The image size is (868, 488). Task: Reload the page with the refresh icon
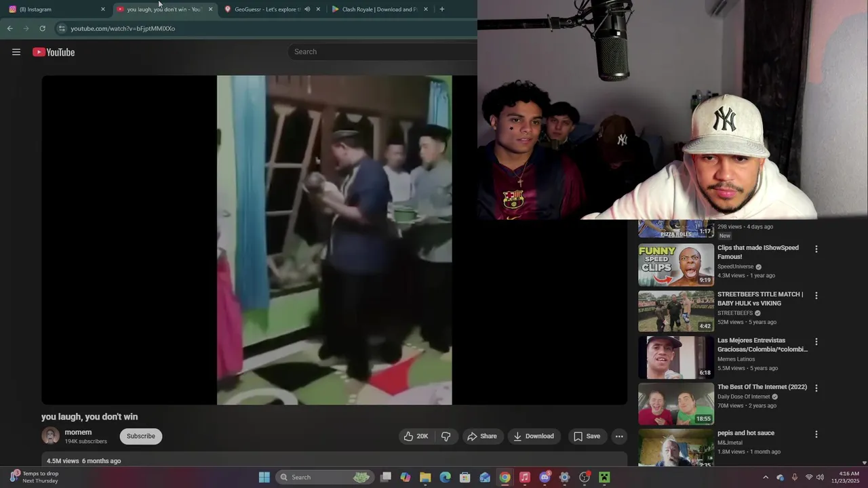pos(42,28)
